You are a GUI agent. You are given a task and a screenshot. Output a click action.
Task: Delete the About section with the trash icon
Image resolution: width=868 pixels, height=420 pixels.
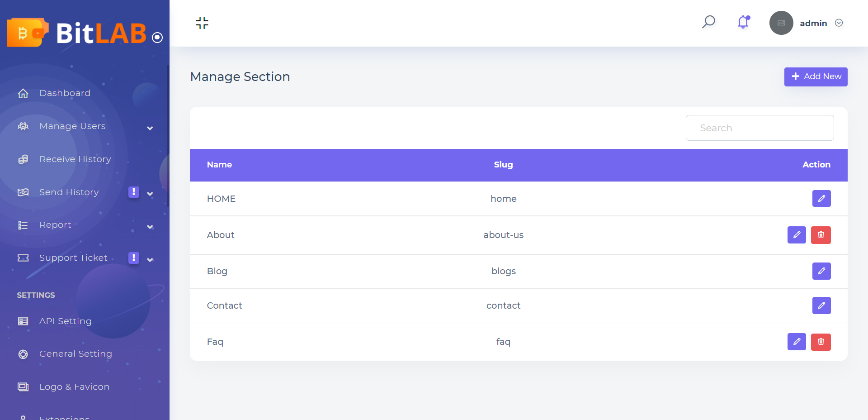[821, 235]
